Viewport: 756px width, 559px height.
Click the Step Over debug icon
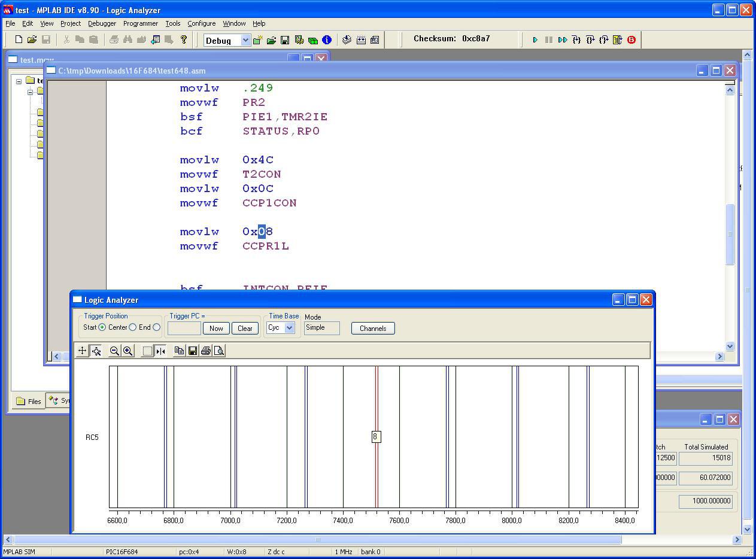(590, 40)
